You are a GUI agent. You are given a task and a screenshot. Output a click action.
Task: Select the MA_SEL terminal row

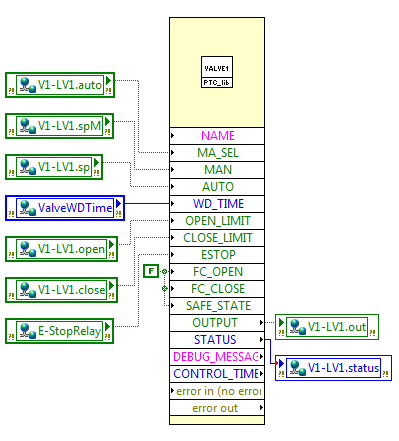coord(217,153)
